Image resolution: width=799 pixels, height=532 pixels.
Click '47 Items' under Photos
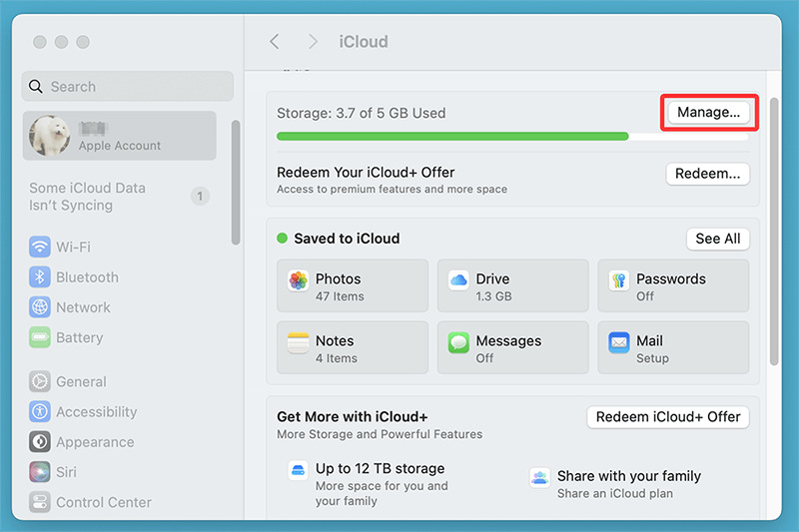(x=340, y=296)
